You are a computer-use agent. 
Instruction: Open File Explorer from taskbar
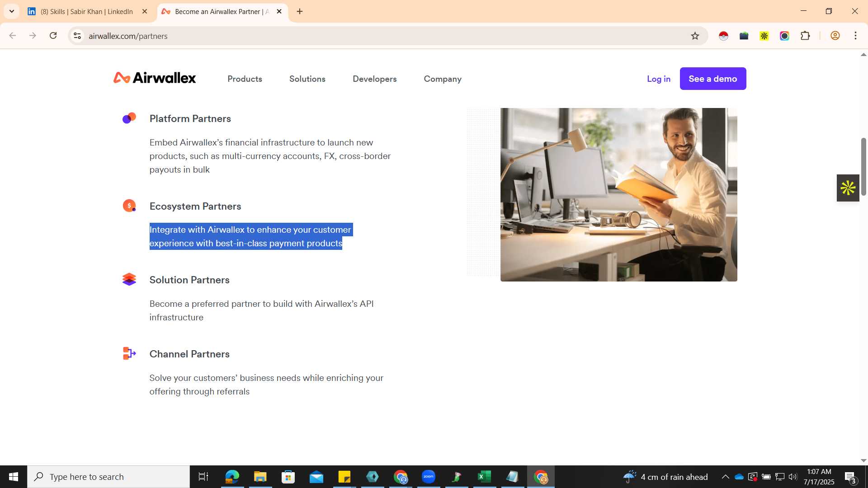(260, 477)
